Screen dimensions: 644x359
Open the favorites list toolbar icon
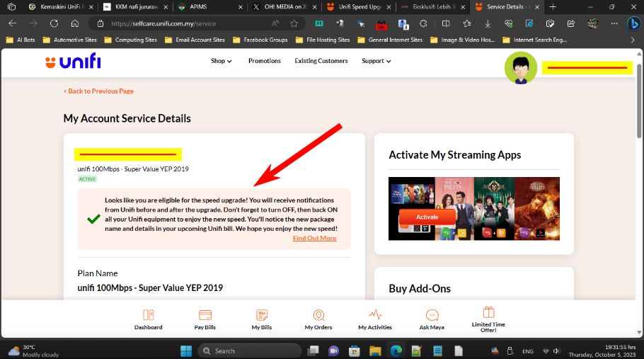click(x=466, y=23)
